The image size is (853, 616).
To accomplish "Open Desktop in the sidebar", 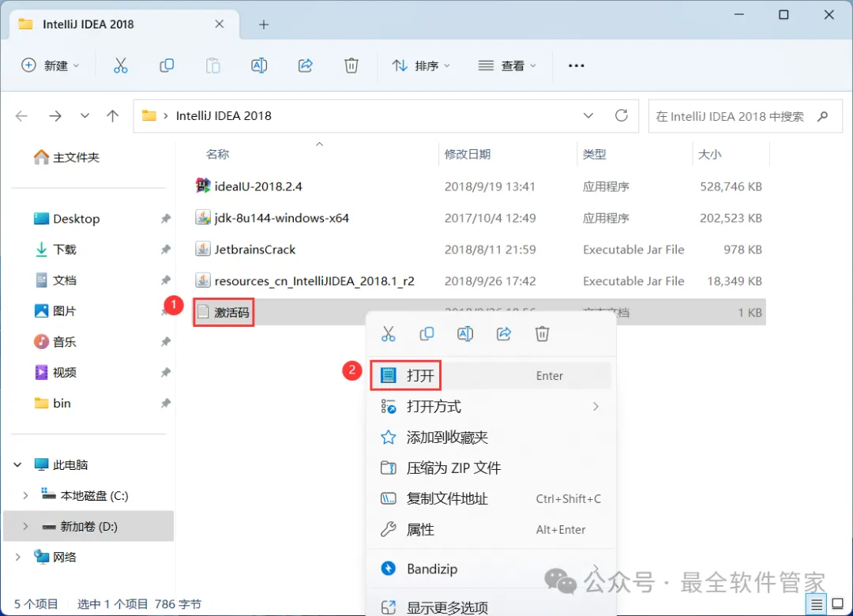I will pos(66,219).
